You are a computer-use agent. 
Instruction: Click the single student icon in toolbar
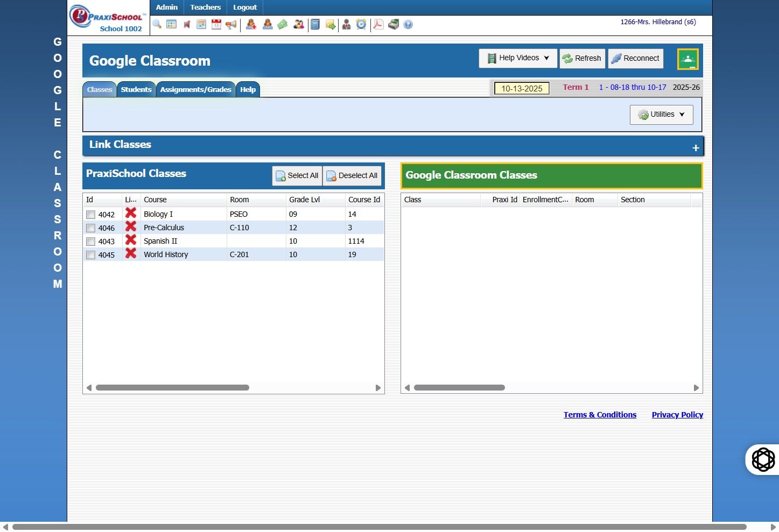[x=267, y=24]
